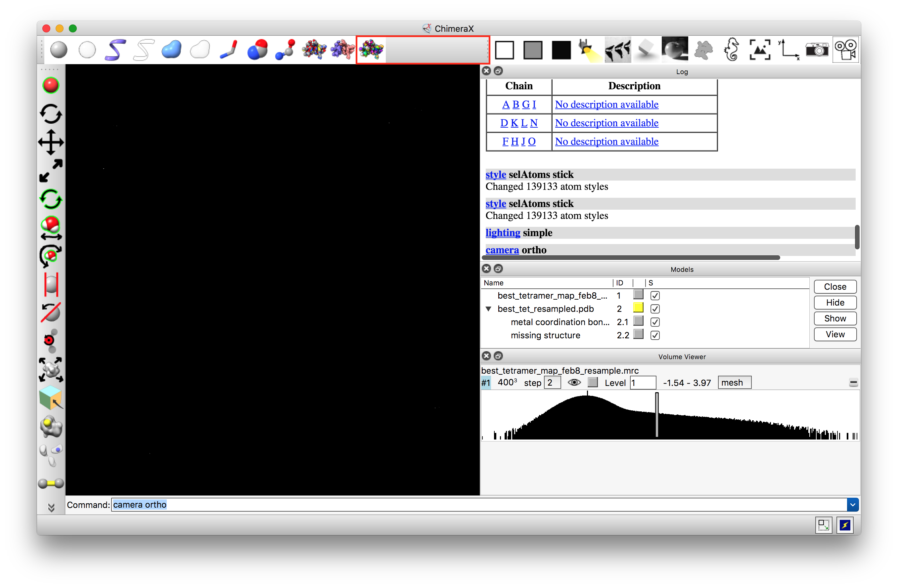Click the blue molecular surface icon
The height and width of the screenshot is (588, 898).
[x=171, y=50]
